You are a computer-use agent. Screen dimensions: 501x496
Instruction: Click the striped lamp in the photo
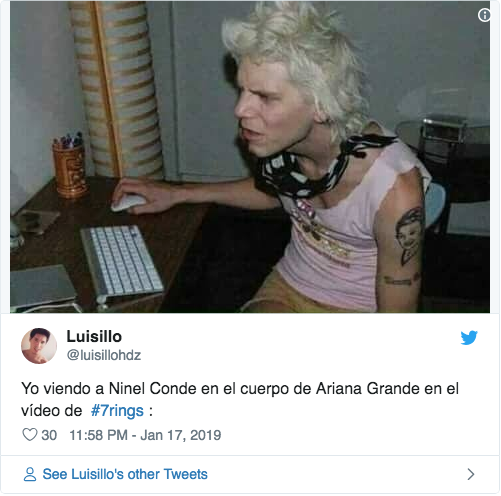pyautogui.click(x=117, y=90)
